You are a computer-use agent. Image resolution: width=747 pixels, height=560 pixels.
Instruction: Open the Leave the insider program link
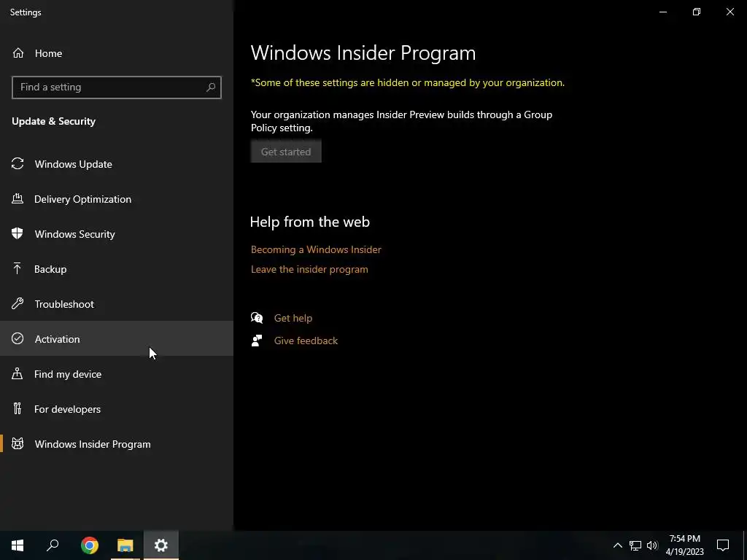pyautogui.click(x=309, y=269)
